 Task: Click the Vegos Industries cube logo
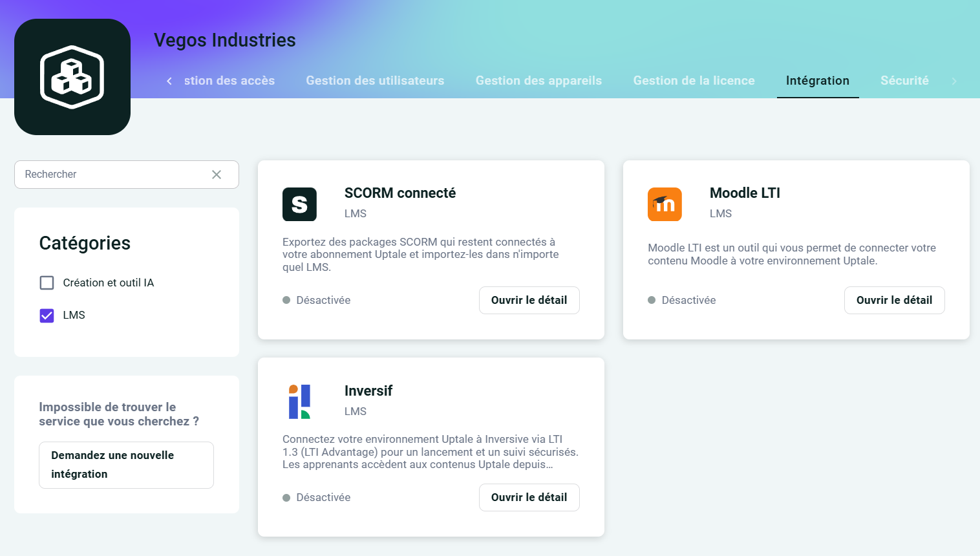pos(72,77)
